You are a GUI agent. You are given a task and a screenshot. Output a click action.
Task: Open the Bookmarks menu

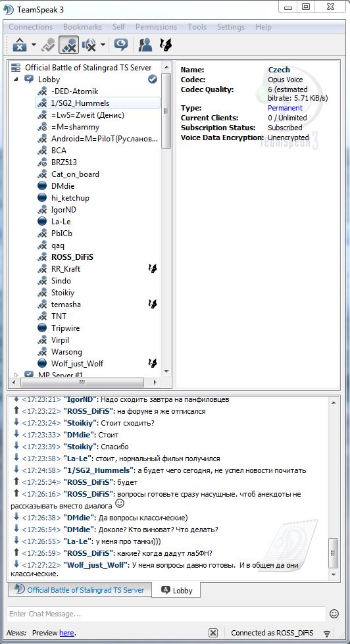[x=83, y=27]
